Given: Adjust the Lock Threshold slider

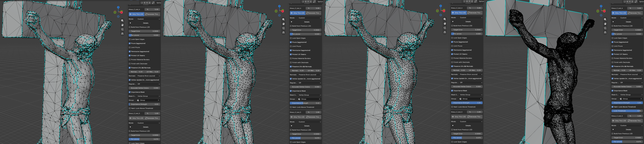Looking at the screenshot, I should (627, 111).
